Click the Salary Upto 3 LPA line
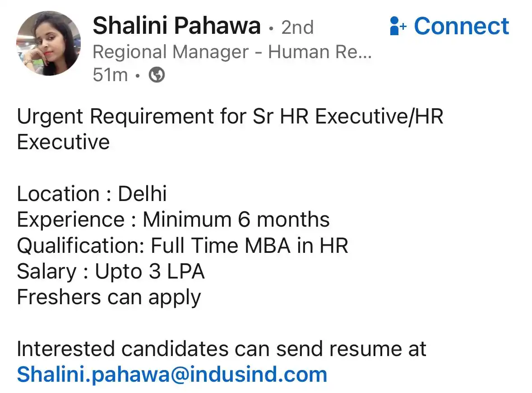Image resolution: width=532 pixels, height=393 pixels. 111,272
